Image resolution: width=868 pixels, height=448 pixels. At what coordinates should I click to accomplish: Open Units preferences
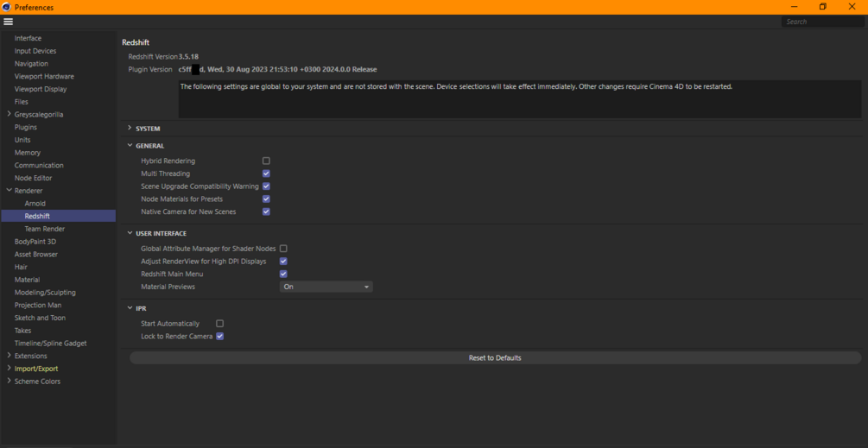pyautogui.click(x=22, y=140)
